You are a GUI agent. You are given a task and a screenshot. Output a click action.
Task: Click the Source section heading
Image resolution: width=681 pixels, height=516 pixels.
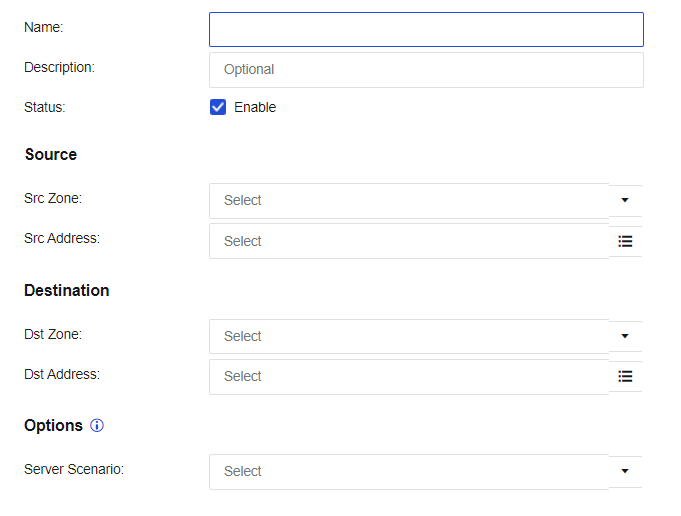(51, 155)
